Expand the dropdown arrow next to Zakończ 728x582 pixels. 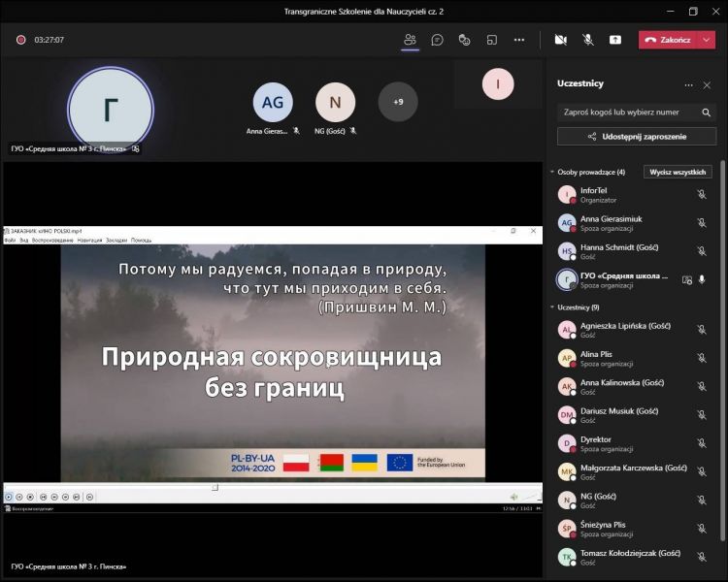point(707,40)
